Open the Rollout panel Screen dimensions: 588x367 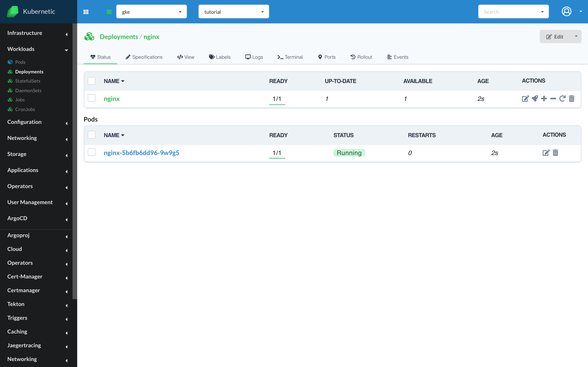[x=362, y=57]
